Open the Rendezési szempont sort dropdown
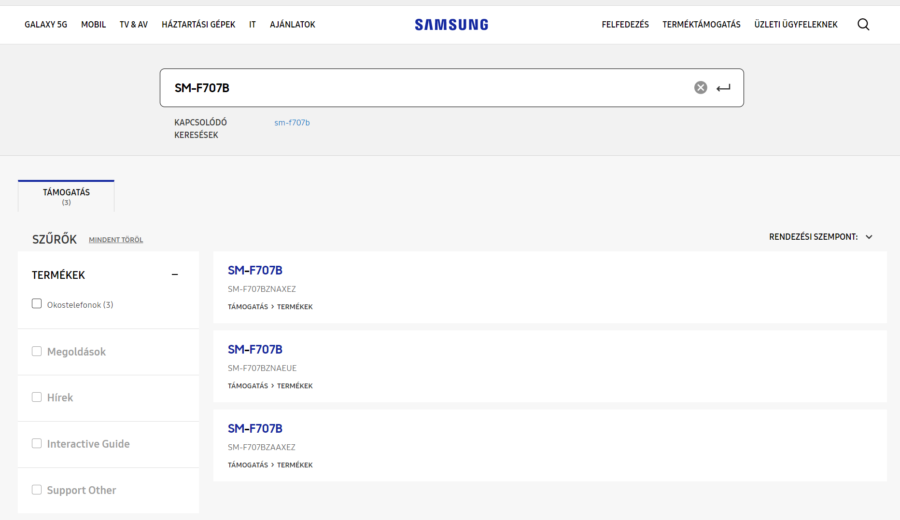Screen dimensions: 900x520 820,237
